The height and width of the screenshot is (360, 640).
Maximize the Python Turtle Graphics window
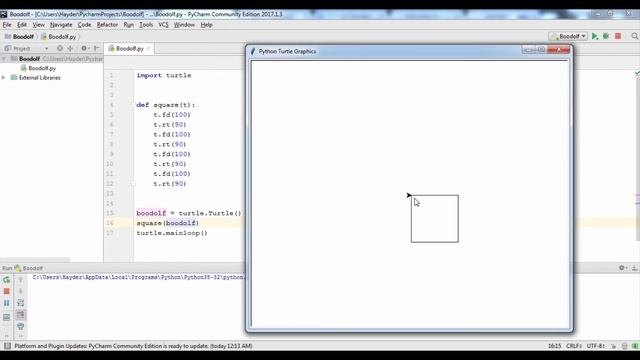point(541,50)
